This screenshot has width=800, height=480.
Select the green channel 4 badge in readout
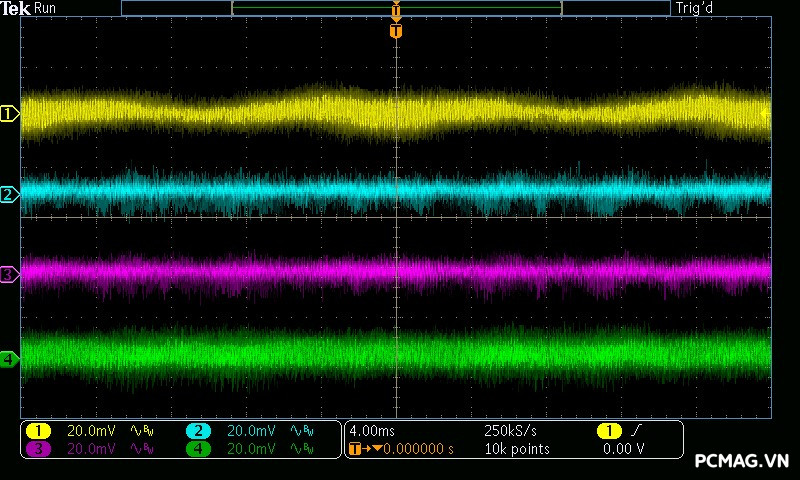click(x=198, y=449)
